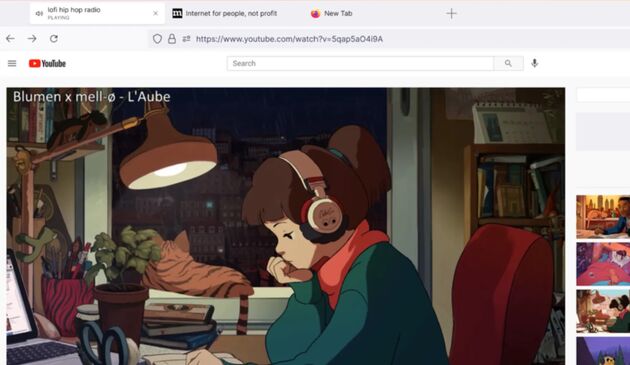
Task: Click the lofi girl video player
Action: coord(286,226)
